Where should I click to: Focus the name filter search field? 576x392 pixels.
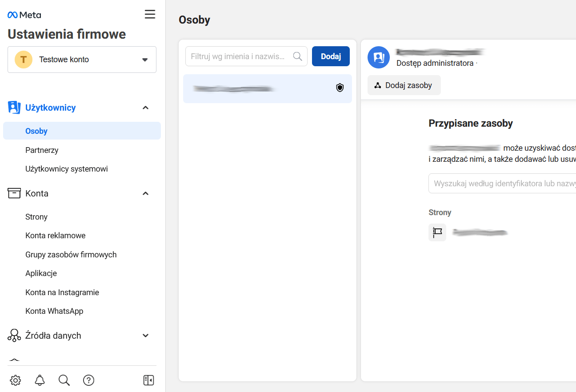tap(240, 56)
